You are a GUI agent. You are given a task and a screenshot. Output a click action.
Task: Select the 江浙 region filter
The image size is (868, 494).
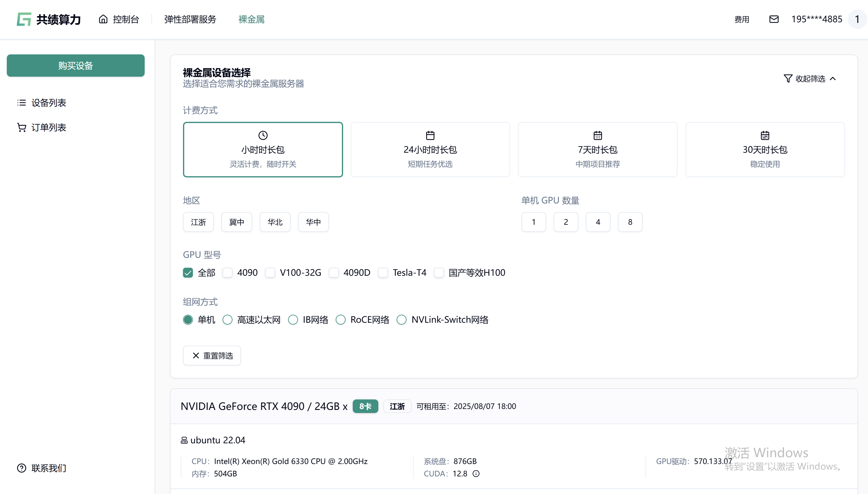pyautogui.click(x=198, y=222)
